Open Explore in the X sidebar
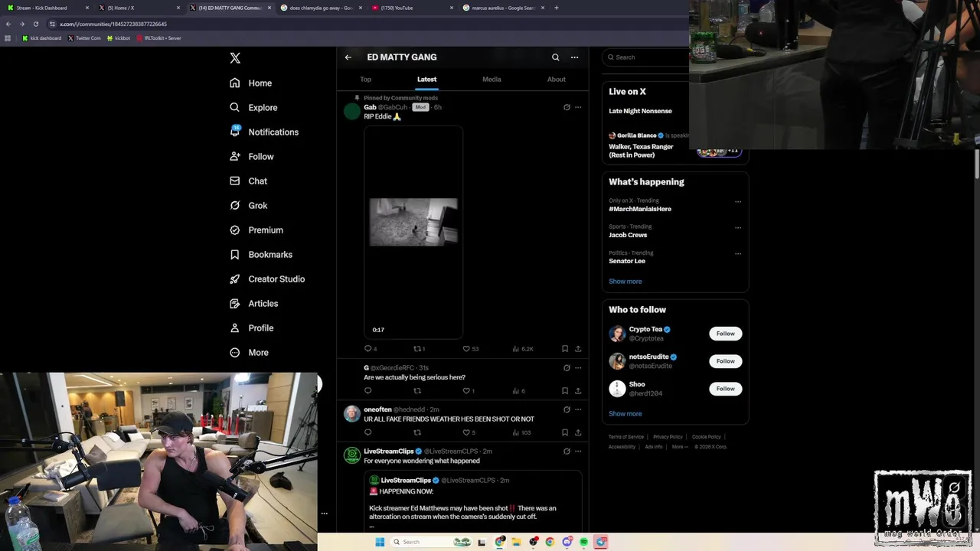Screen dimensions: 980x551 [x=253, y=107]
